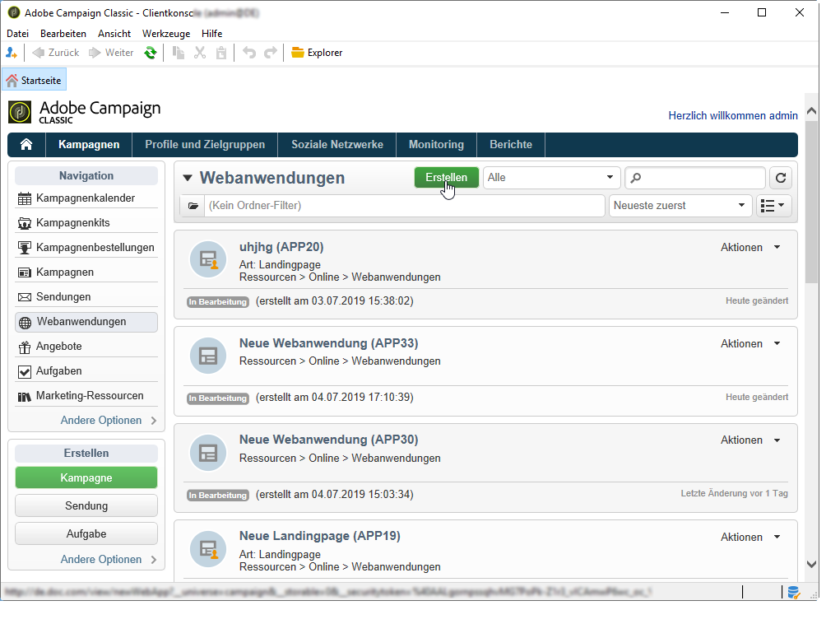Open Kampagnenbestellungen in the navigation

[x=86, y=247]
